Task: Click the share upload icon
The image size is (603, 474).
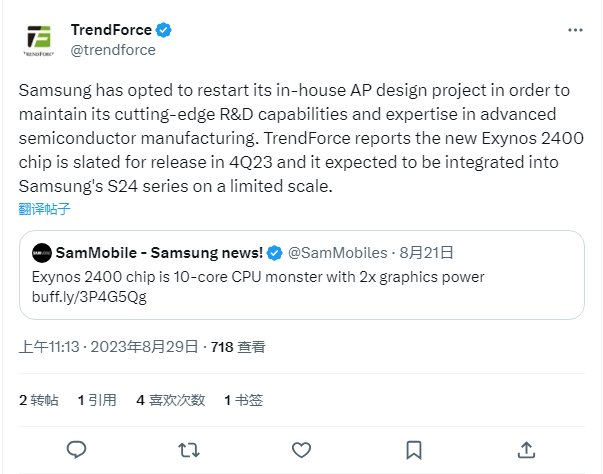Action: 526,448
